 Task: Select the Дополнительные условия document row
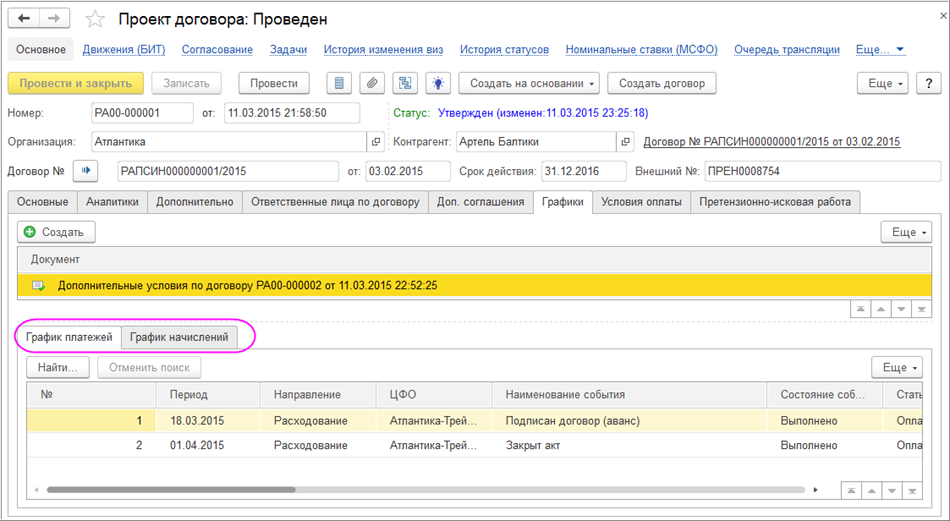[247, 285]
